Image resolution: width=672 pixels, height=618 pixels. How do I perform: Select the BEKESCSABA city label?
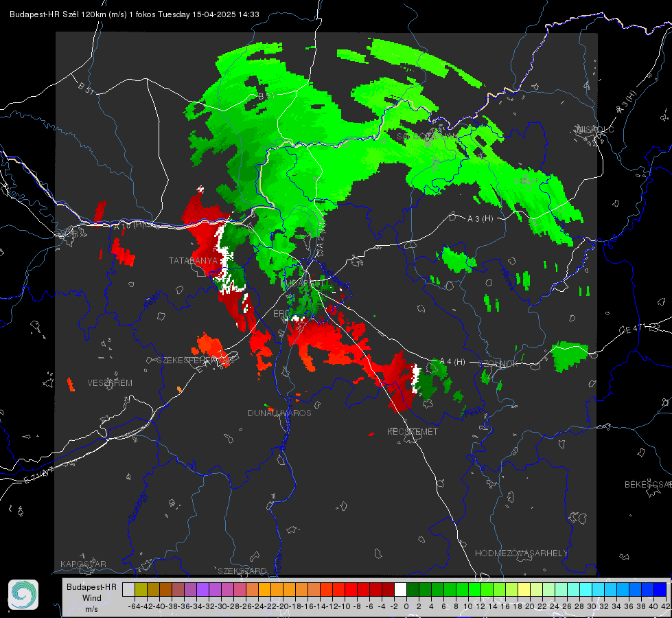click(648, 485)
